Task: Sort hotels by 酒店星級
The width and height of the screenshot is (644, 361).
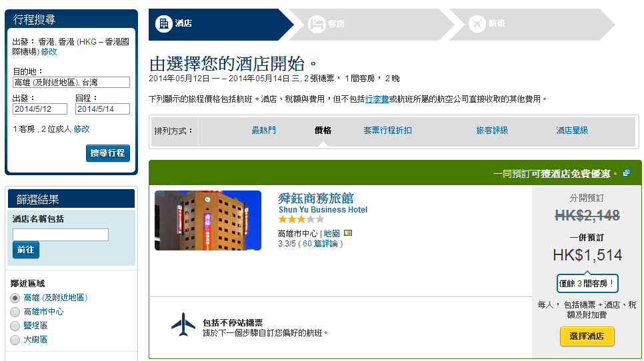Action: pyautogui.click(x=572, y=131)
